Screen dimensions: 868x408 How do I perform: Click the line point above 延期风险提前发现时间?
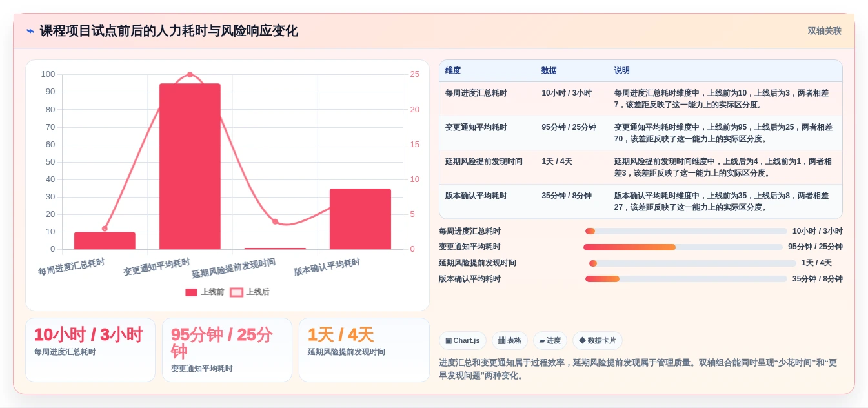(275, 221)
